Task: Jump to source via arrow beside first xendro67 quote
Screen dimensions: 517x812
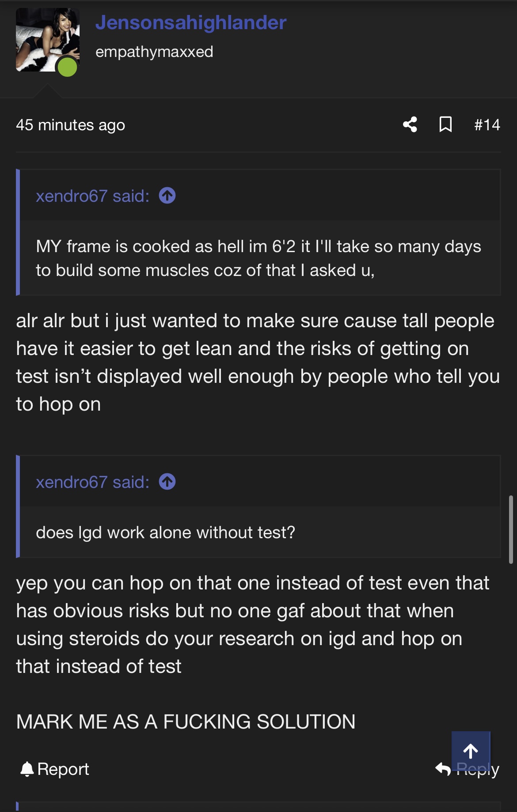Action: (167, 196)
